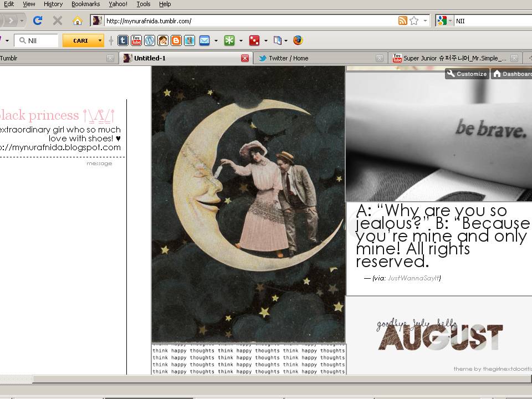Open the YouTube toolbar shortcut icon
This screenshot has height=399, width=532.
pos(136,40)
